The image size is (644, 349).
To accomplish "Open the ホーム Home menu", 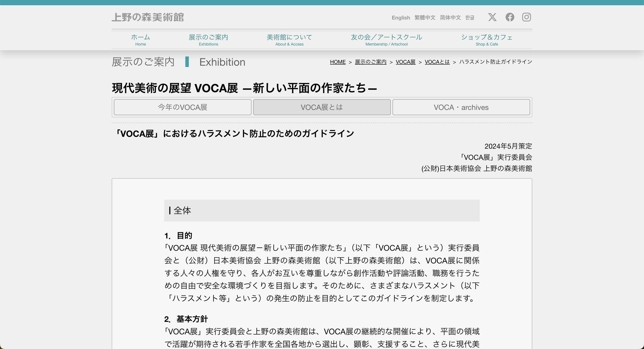I will pos(140,40).
